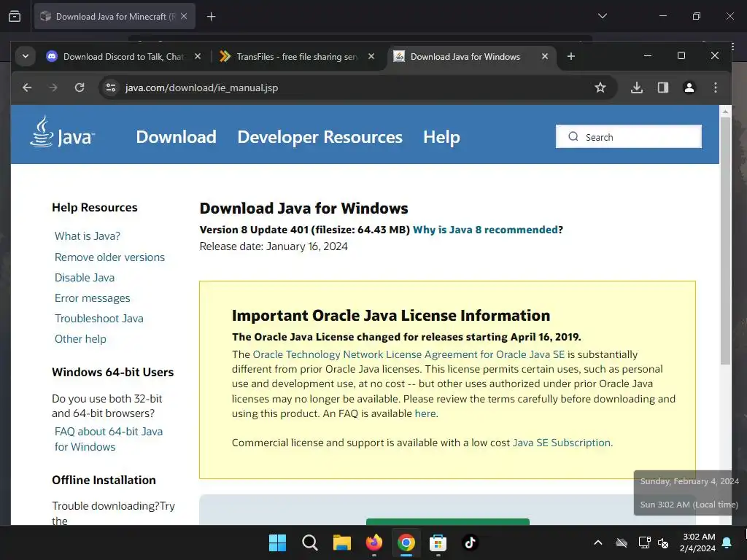Open the Chrome downloads icon
Image resolution: width=747 pixels, height=560 pixels.
(636, 87)
